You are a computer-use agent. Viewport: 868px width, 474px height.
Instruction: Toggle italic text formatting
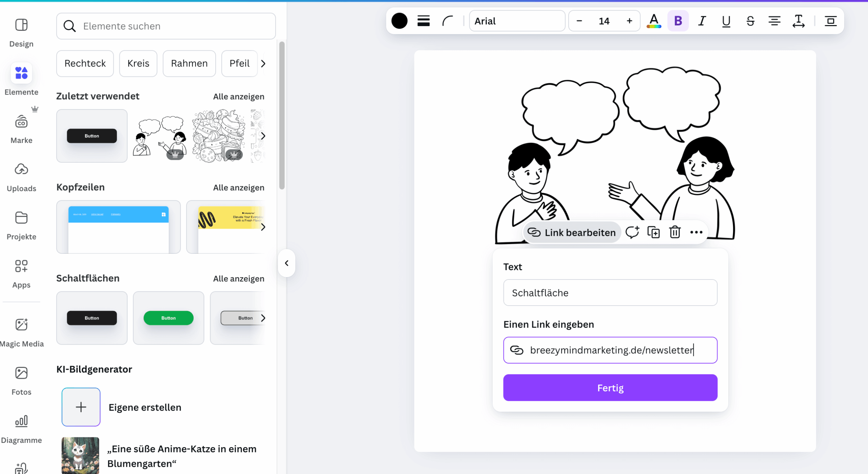pos(702,21)
